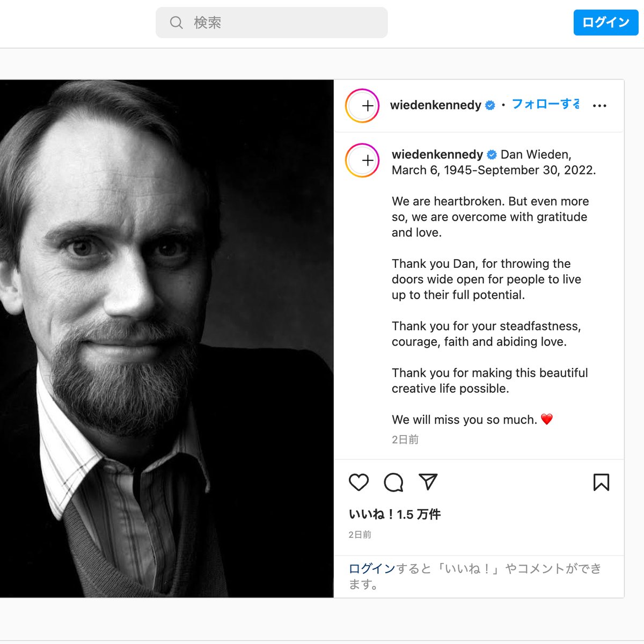
Task: Click the 2日前 timestamp below likes
Action: pyautogui.click(x=360, y=535)
